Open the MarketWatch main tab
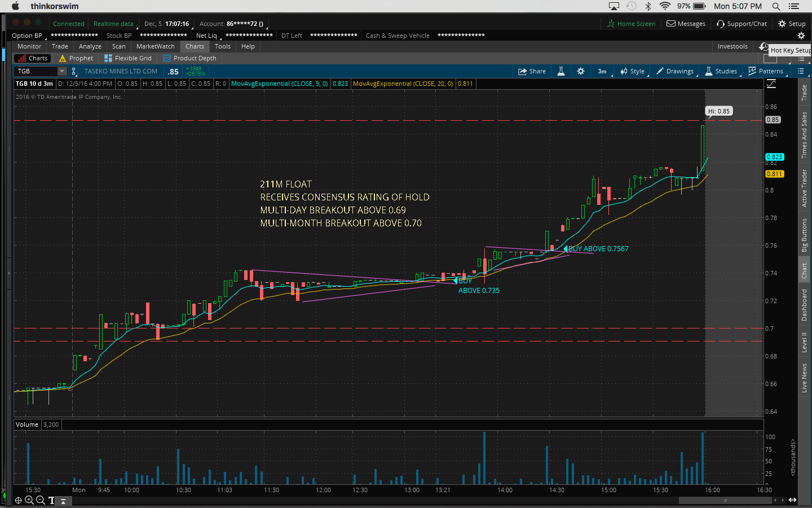 click(156, 46)
